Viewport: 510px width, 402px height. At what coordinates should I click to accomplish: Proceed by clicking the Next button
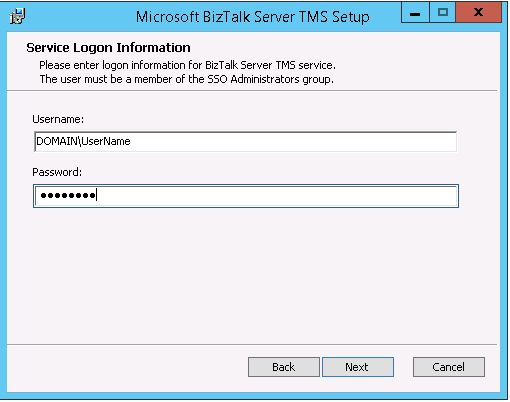click(358, 367)
